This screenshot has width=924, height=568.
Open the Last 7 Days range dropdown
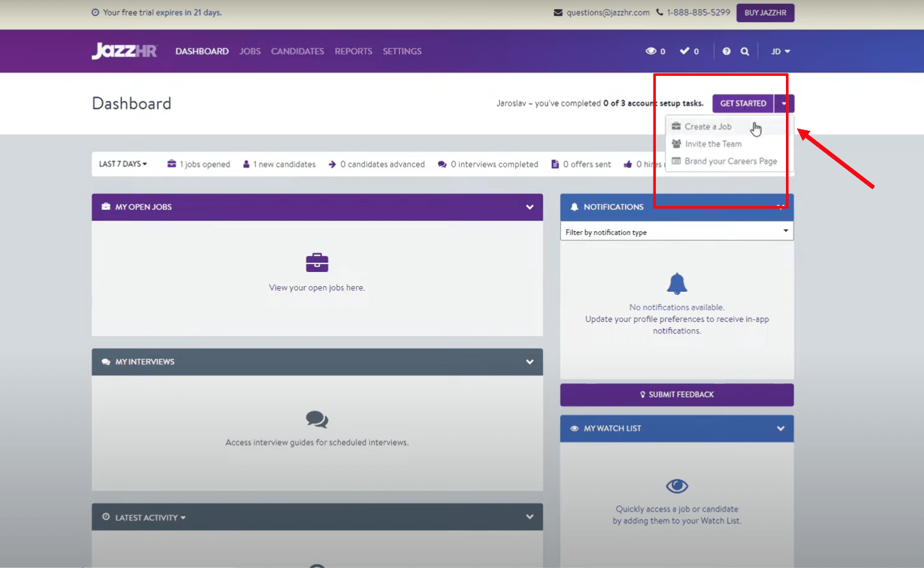pyautogui.click(x=123, y=164)
